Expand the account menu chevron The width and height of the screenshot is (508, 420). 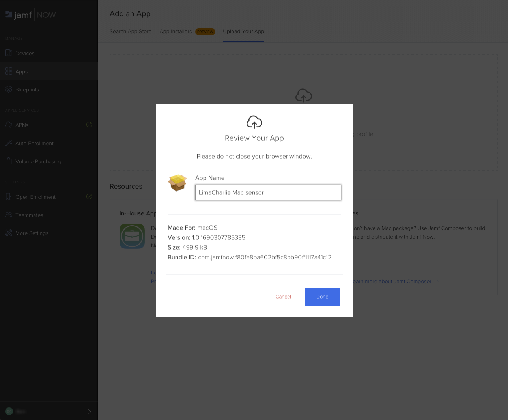point(90,411)
